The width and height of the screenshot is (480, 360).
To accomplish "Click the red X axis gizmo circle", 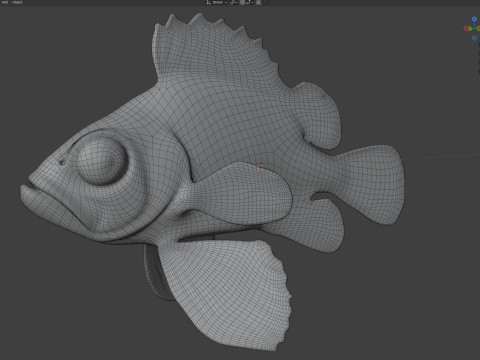I will click(x=466, y=29).
